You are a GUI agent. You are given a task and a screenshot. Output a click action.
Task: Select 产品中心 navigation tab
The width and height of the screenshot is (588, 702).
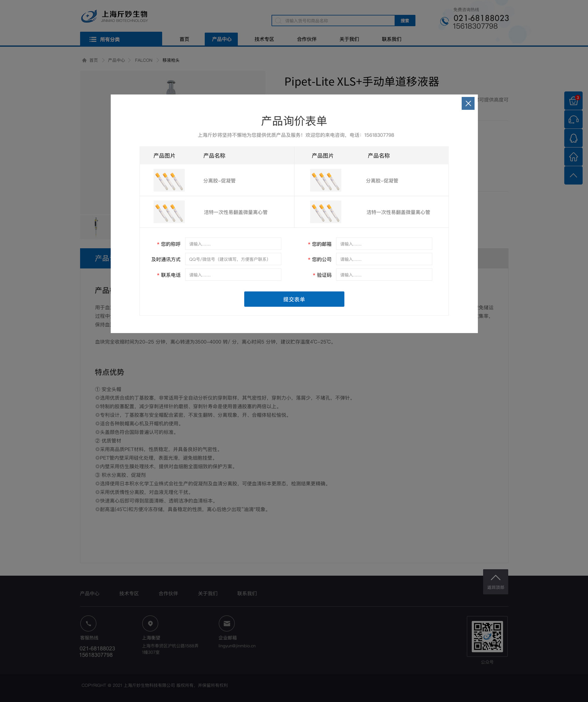(x=221, y=39)
